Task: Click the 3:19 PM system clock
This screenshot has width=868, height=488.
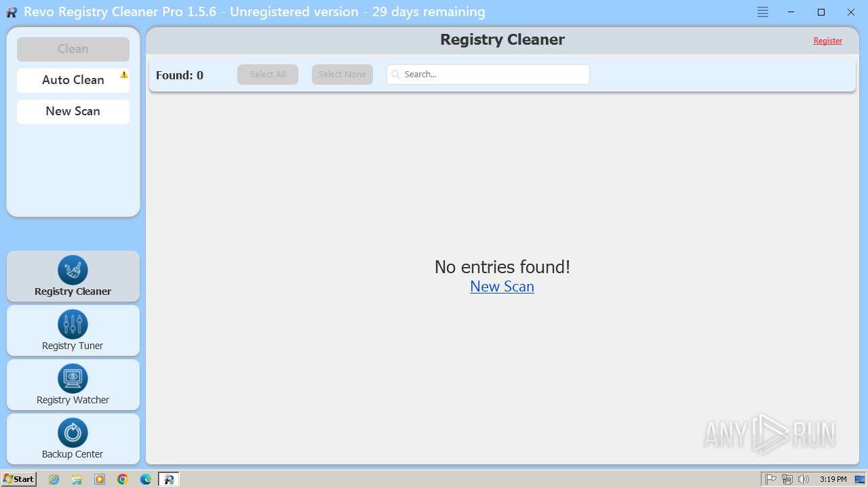Action: 833,479
